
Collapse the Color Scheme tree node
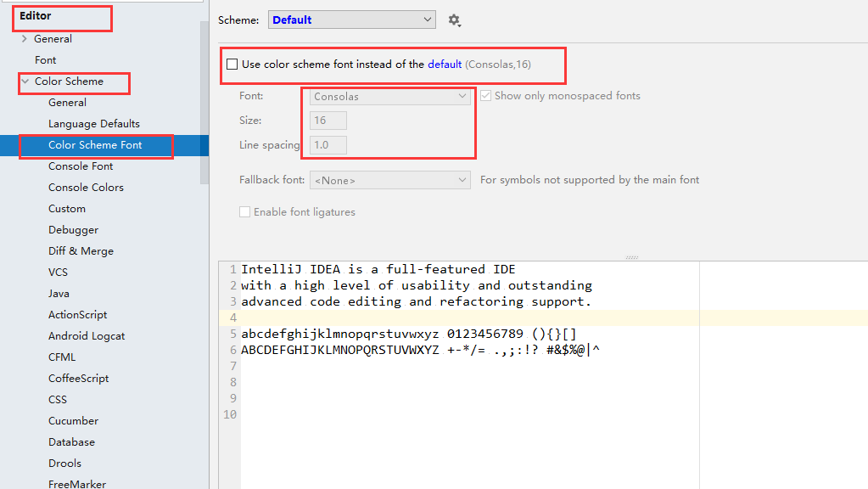tap(25, 81)
